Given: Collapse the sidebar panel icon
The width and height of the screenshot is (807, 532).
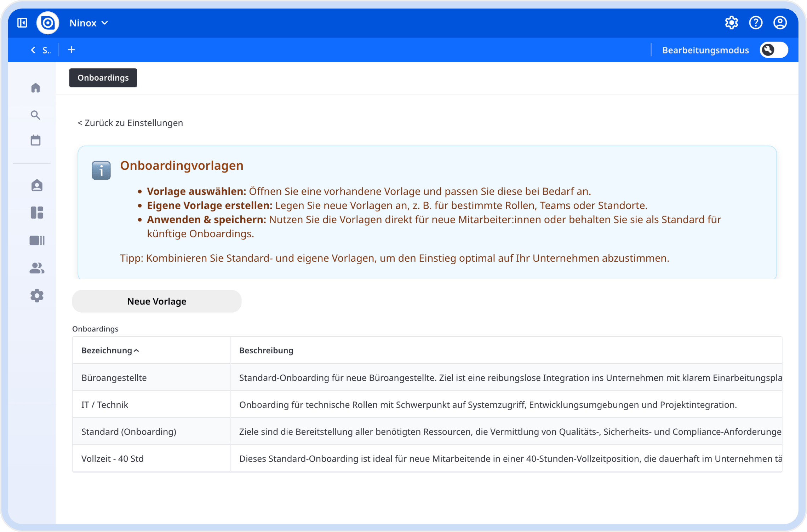Looking at the screenshot, I should click(22, 23).
